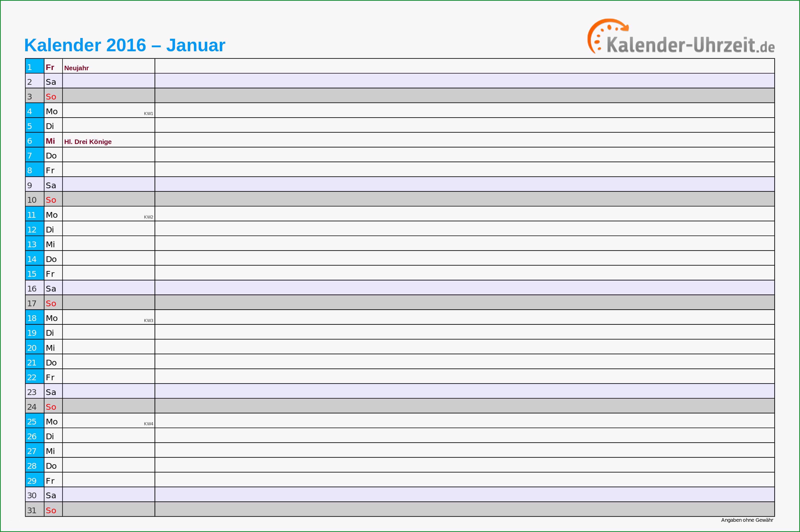Select day number 6 cell
Screen dimensions: 800x532
tap(34, 140)
